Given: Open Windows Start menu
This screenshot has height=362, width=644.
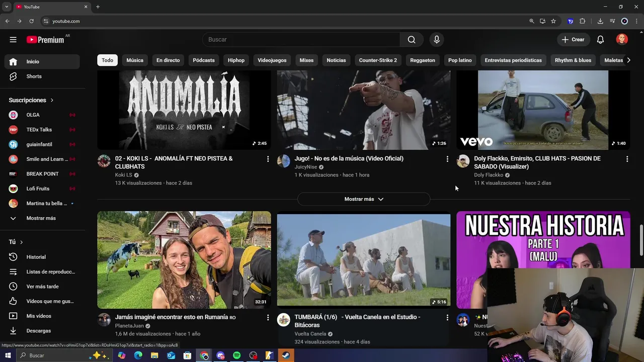Looking at the screenshot, I should coord(8,355).
